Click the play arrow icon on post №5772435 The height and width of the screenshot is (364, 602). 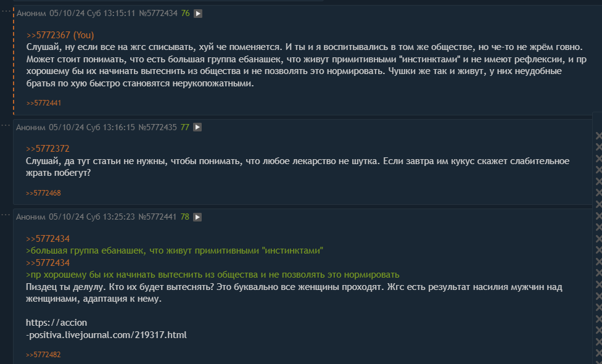197,127
